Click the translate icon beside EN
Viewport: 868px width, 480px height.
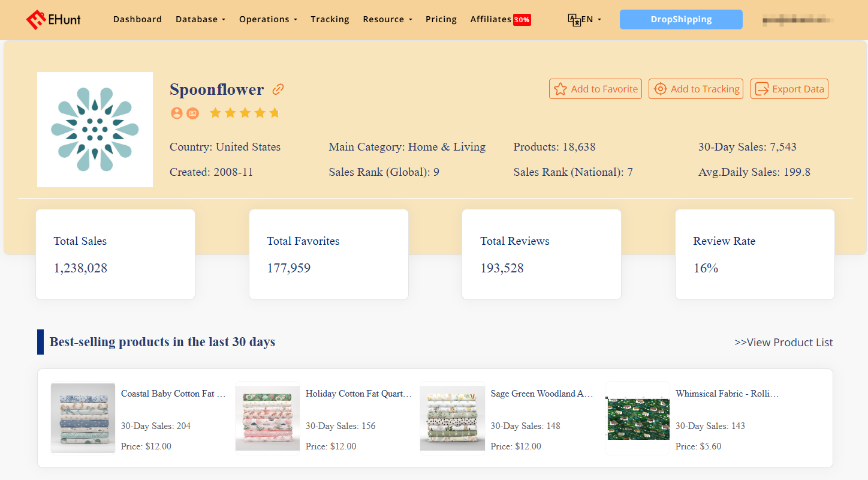572,19
